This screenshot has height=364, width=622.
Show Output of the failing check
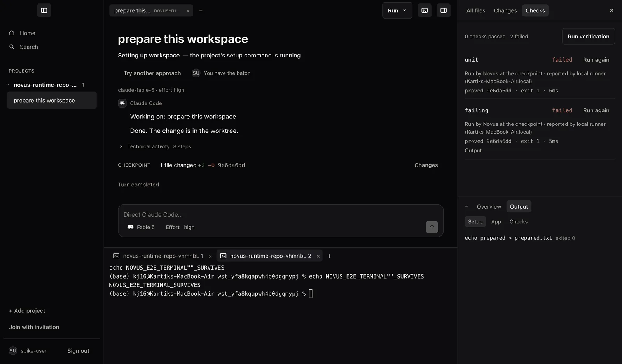pyautogui.click(x=473, y=151)
